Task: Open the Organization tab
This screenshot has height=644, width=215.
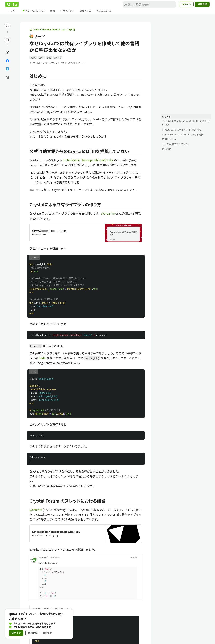Action: (104, 11)
